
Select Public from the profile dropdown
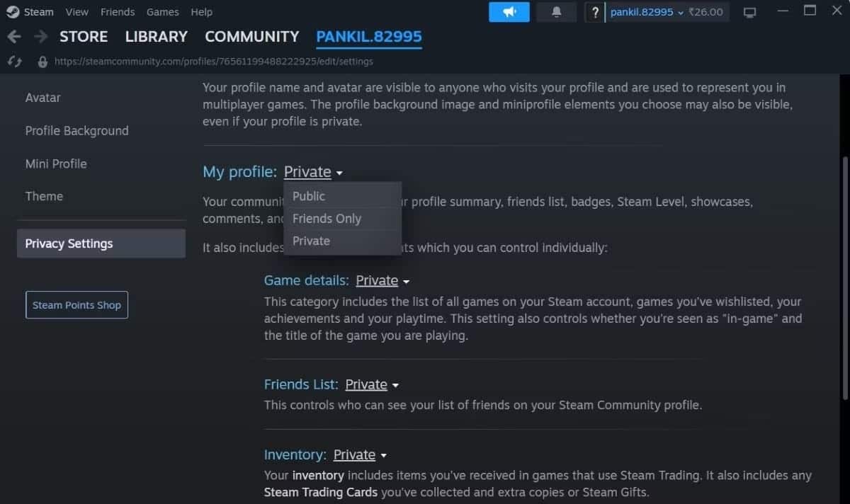[x=343, y=196]
